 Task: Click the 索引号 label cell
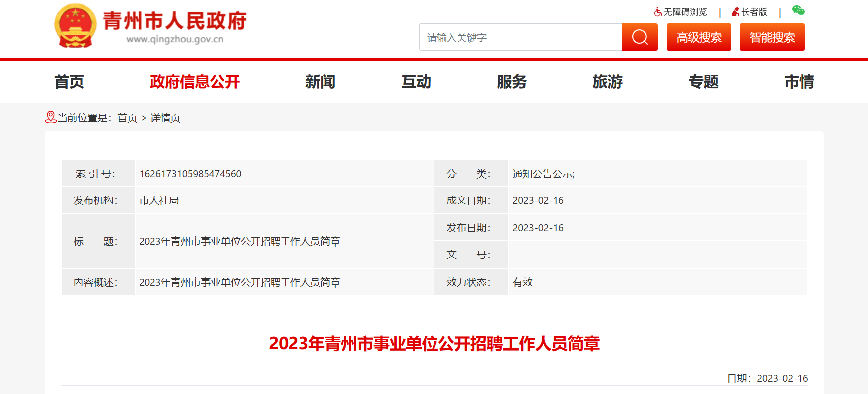coord(98,174)
